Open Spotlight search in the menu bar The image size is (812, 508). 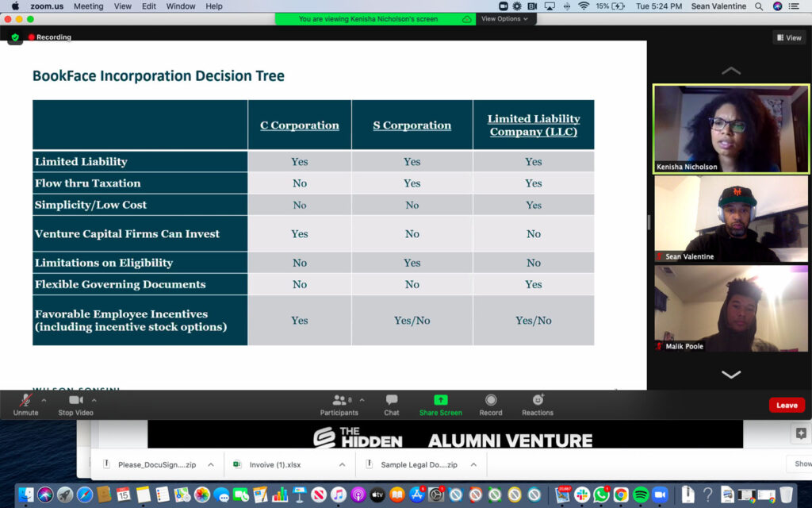click(x=759, y=6)
